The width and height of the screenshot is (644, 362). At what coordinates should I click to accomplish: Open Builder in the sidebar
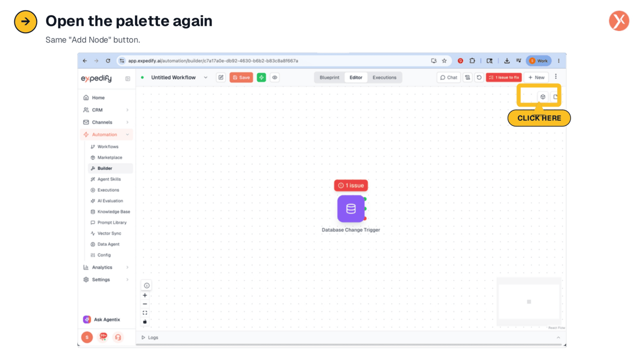tap(110, 168)
